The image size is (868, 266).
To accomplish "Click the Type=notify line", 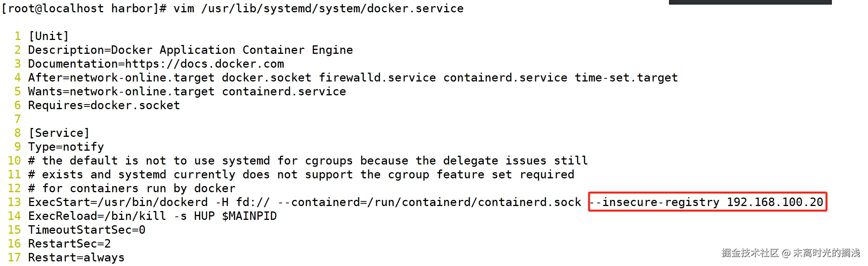I will click(66, 147).
